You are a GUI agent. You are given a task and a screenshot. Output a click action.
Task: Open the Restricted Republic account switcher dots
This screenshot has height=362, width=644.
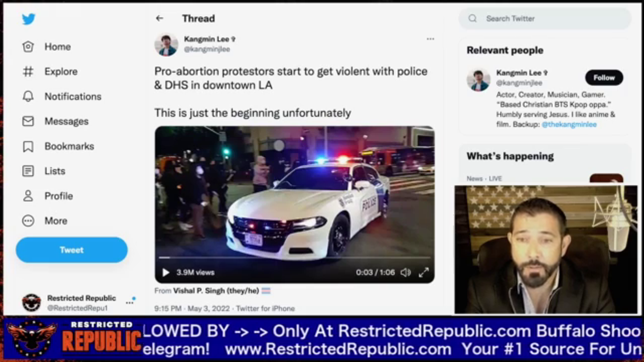coord(130,302)
